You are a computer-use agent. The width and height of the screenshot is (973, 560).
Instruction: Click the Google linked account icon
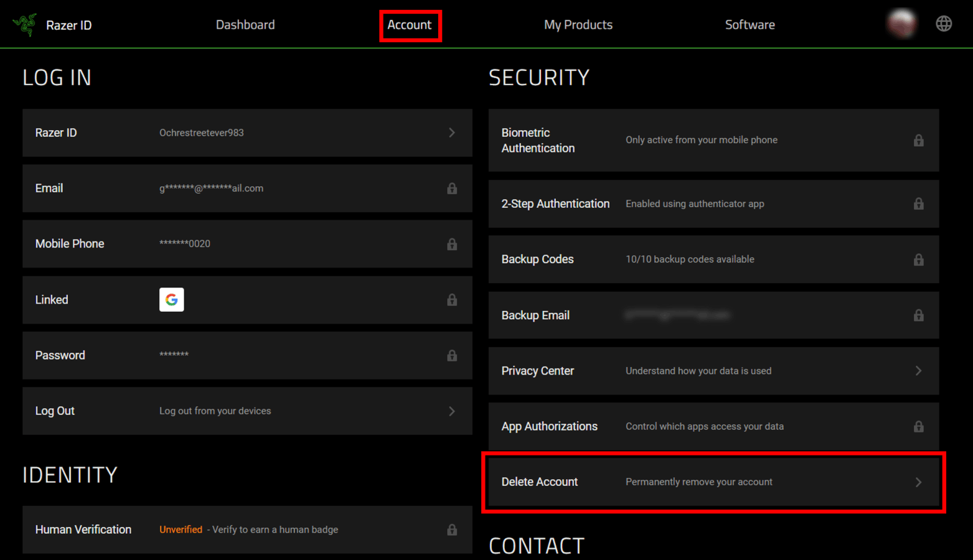click(x=171, y=299)
